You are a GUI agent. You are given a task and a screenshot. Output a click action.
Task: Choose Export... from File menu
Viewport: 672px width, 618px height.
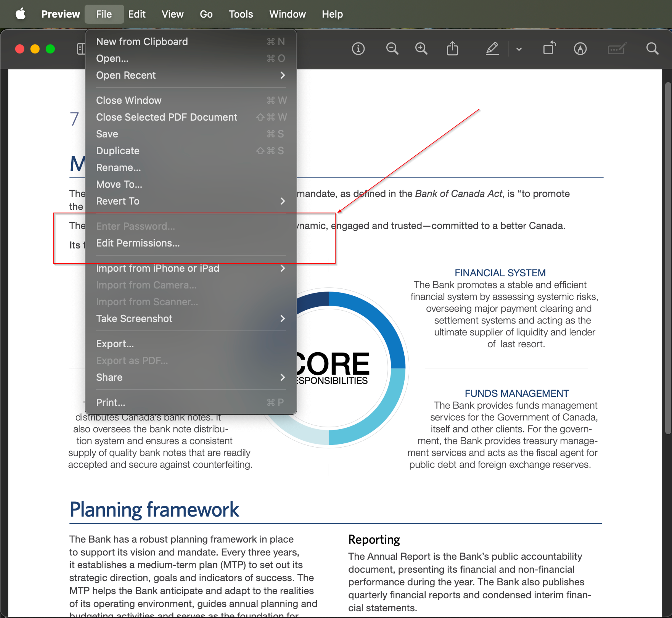point(191,344)
